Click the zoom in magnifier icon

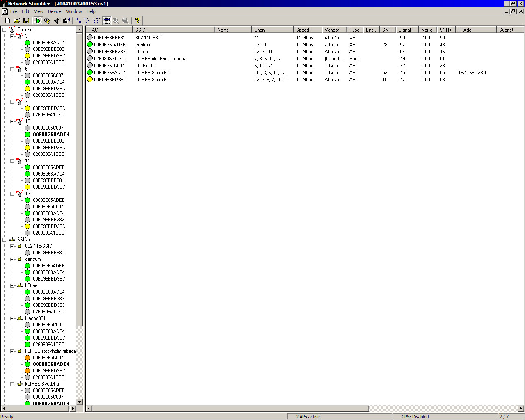[x=116, y=21]
